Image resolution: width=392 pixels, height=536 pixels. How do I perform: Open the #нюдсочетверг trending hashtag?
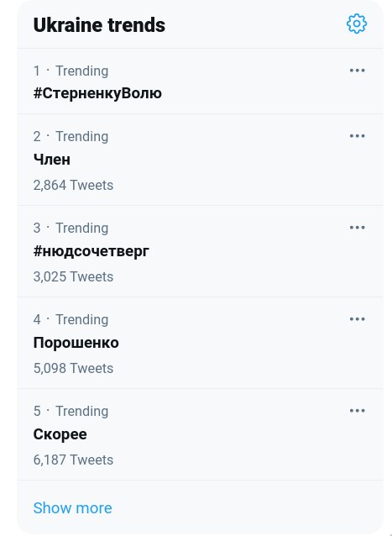(x=91, y=251)
